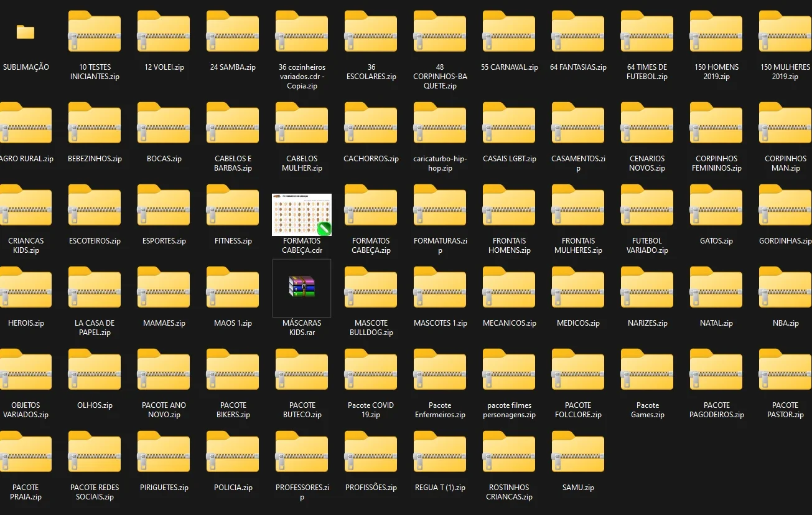Click the LA CASA DE PAPEL.zip icon
This screenshot has height=515, width=812.
tap(95, 287)
